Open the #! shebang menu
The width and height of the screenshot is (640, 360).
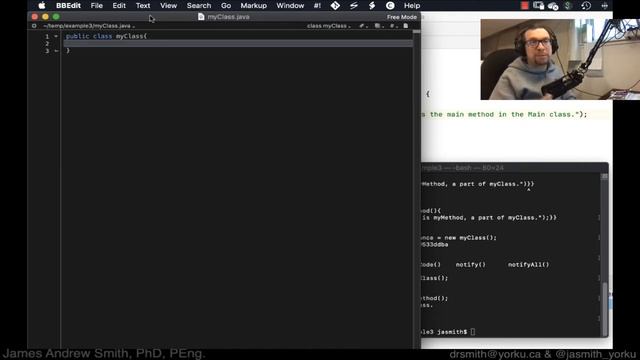pos(317,6)
